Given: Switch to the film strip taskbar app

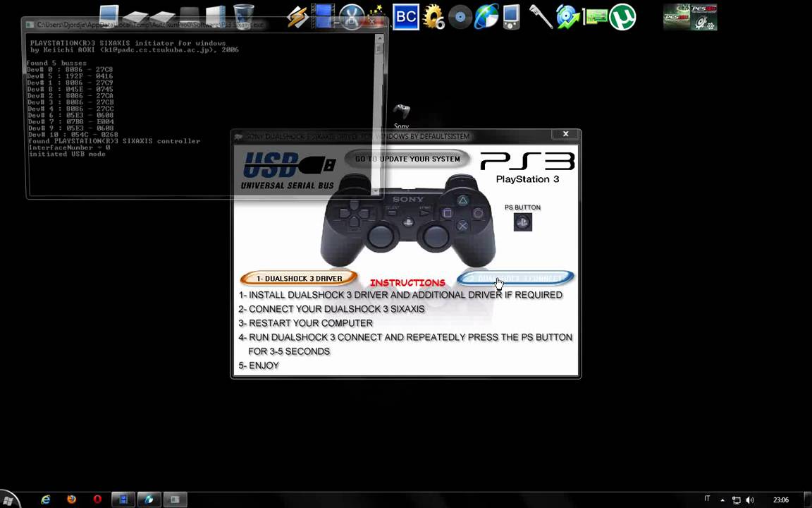Looking at the screenshot, I should [123, 500].
